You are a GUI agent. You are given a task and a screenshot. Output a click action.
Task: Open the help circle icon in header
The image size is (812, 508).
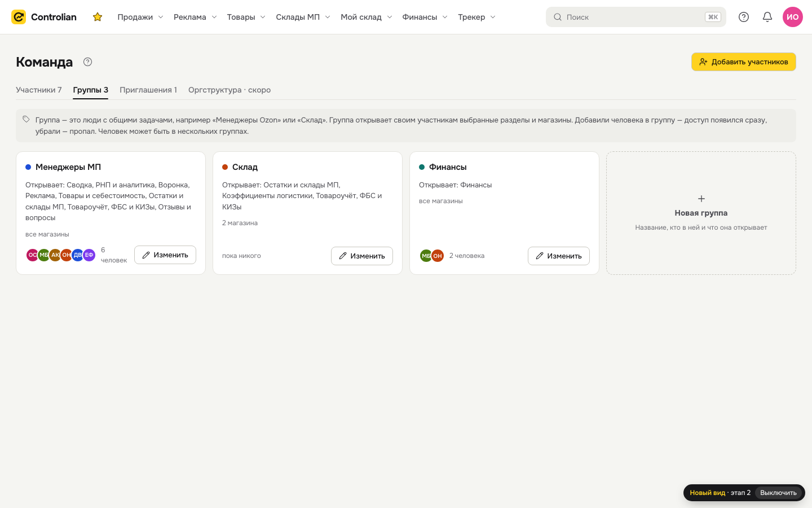pos(744,17)
